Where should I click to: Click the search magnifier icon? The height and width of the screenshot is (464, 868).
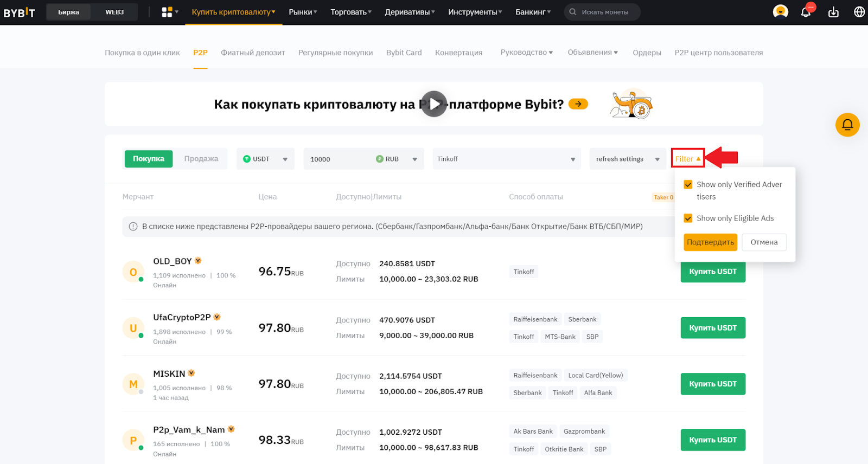tap(573, 12)
